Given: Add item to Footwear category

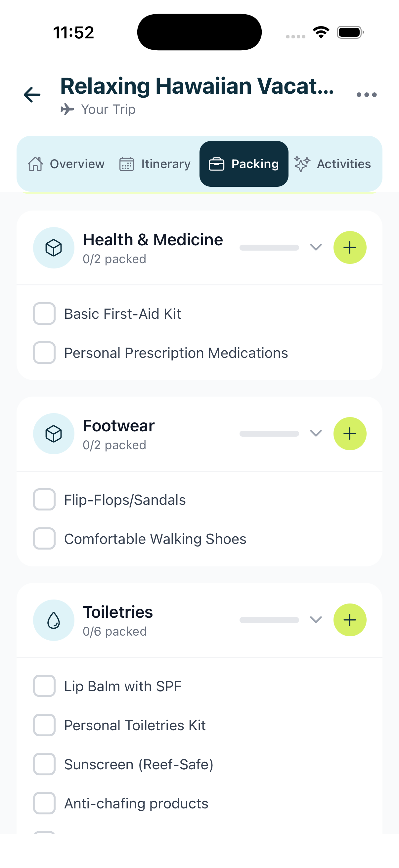Looking at the screenshot, I should 349,434.
